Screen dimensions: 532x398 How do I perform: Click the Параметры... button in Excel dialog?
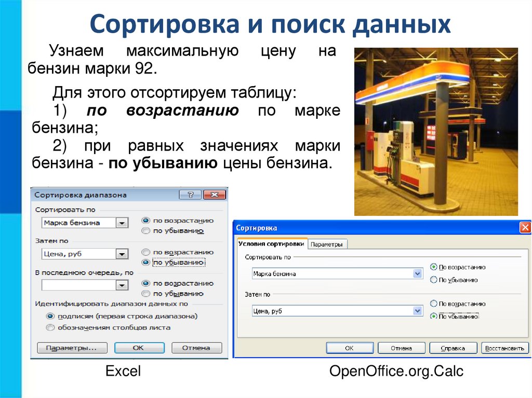click(72, 348)
